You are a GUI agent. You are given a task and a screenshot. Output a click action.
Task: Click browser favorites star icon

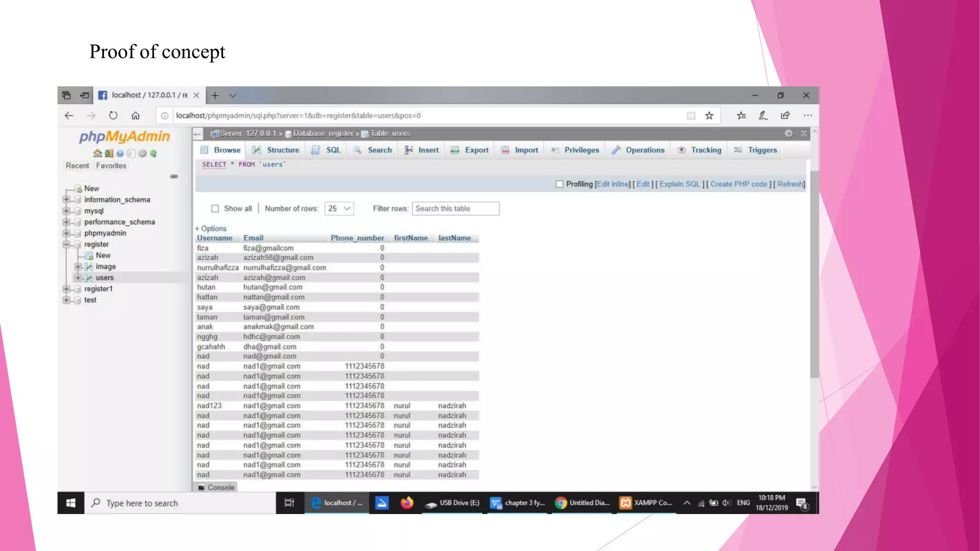point(709,116)
